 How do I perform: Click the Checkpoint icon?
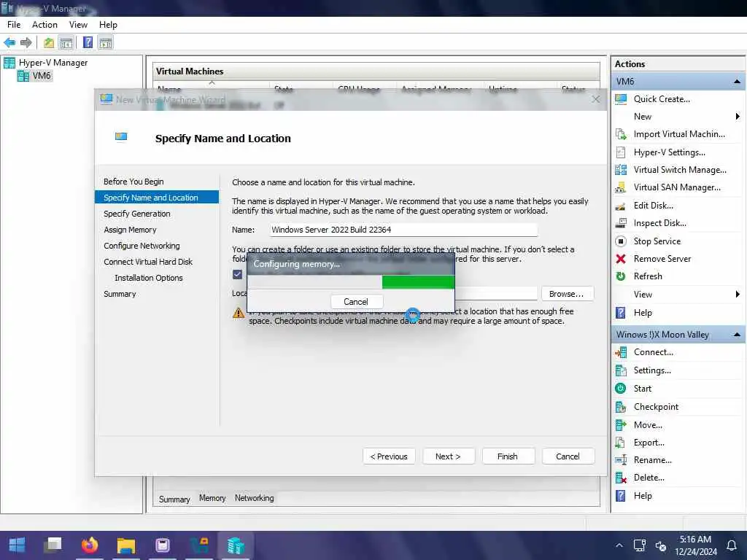click(621, 407)
